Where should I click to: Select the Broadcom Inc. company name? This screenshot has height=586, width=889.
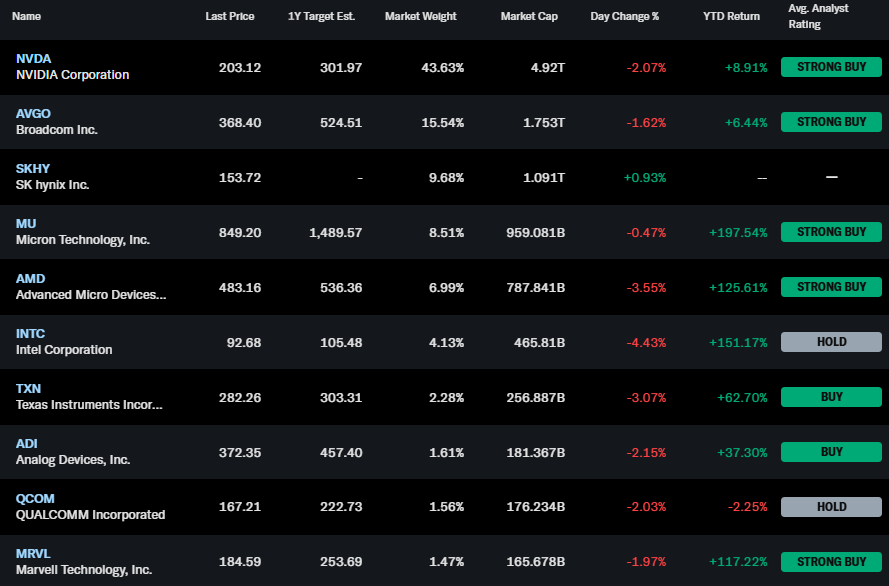point(57,130)
